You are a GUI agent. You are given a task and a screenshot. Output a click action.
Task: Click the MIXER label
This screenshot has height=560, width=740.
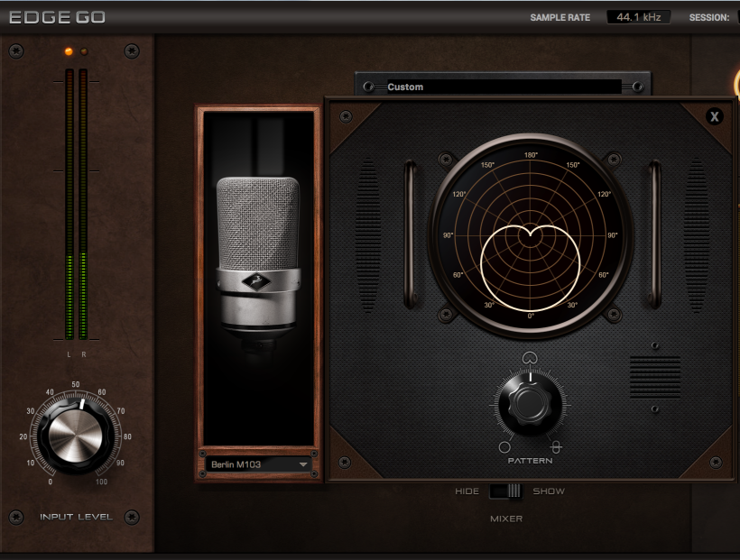(x=506, y=519)
